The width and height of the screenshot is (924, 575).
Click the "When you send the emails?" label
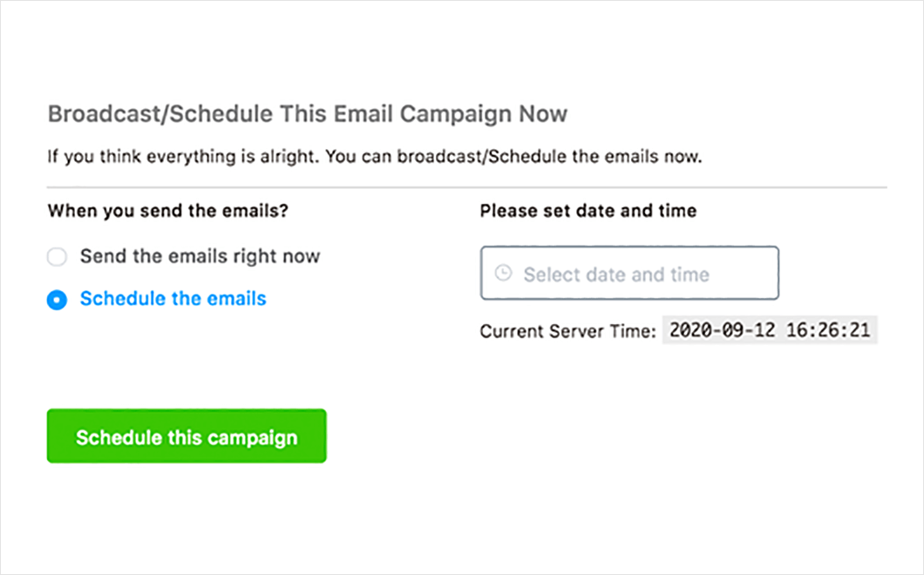(x=167, y=211)
